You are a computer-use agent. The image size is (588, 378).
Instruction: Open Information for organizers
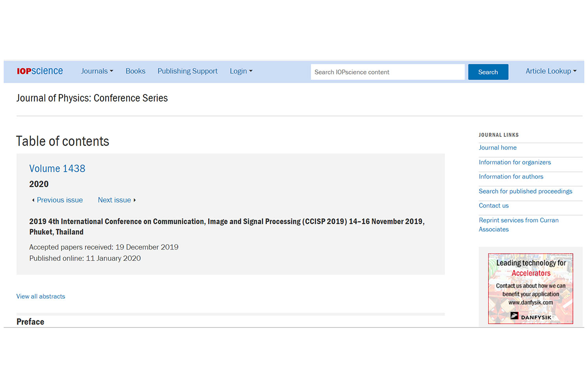coord(515,162)
